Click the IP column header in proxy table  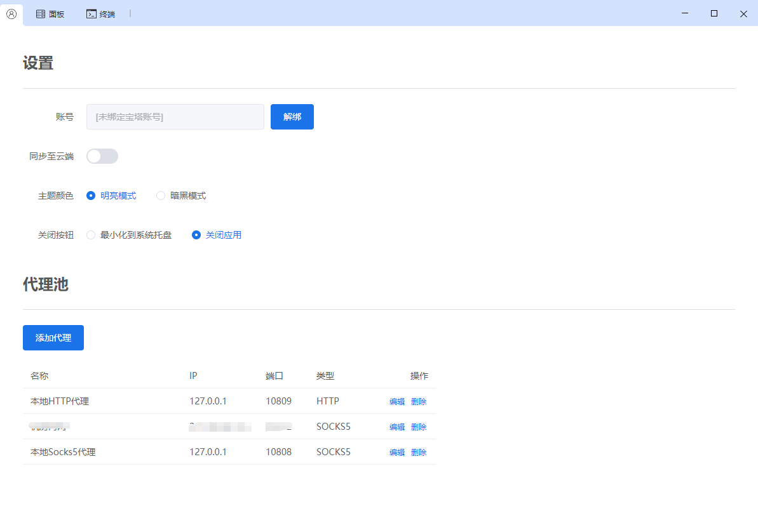(x=193, y=375)
